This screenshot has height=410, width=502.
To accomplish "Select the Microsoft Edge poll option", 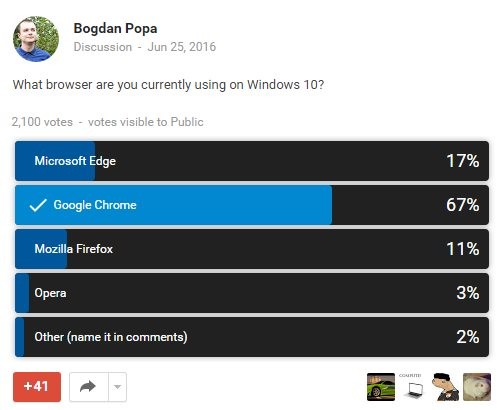I will 252,161.
